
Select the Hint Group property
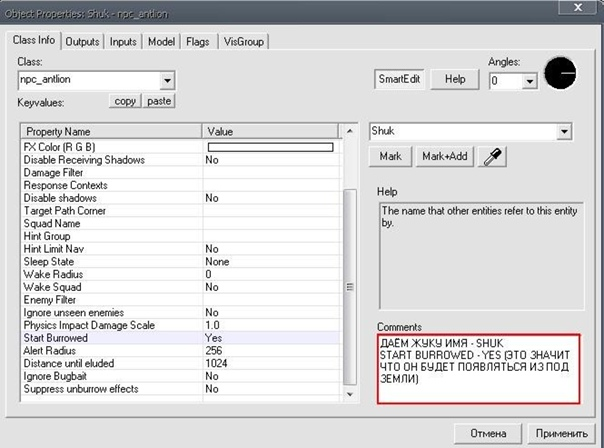[180, 236]
